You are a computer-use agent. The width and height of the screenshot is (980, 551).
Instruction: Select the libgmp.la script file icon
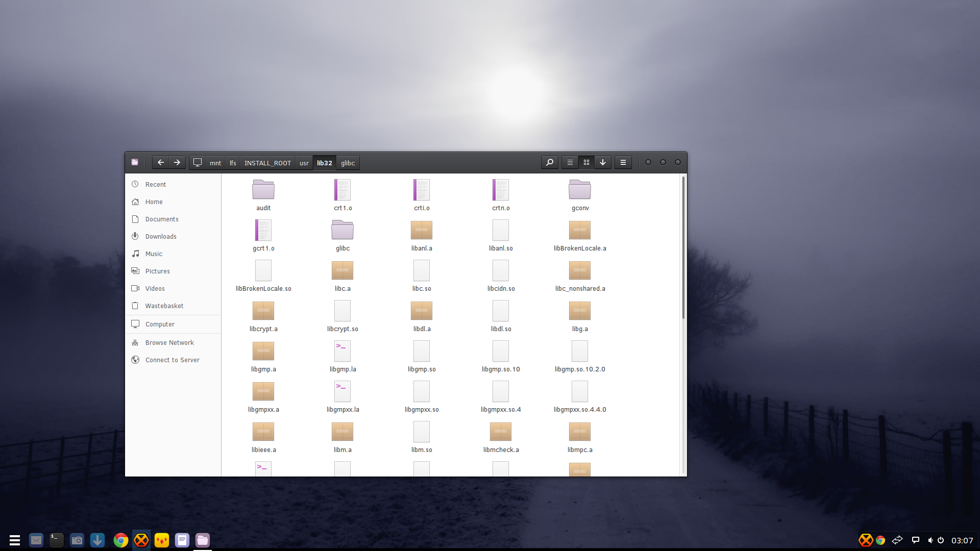tap(342, 351)
